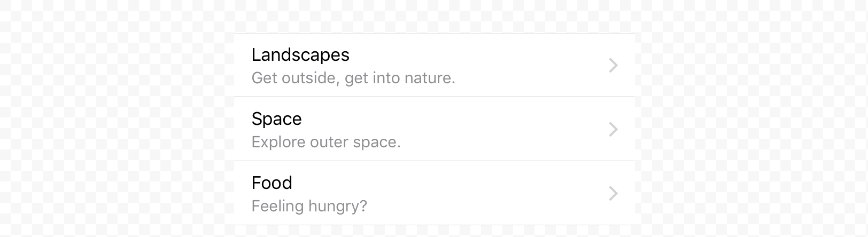Screen dimensions: 868x237
Task: Open the Space category
Action: click(434, 130)
